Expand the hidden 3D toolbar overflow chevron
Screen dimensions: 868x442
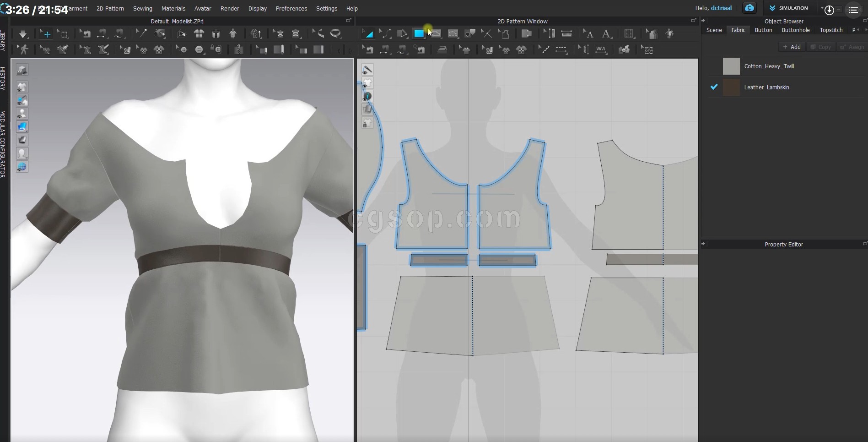tap(339, 50)
